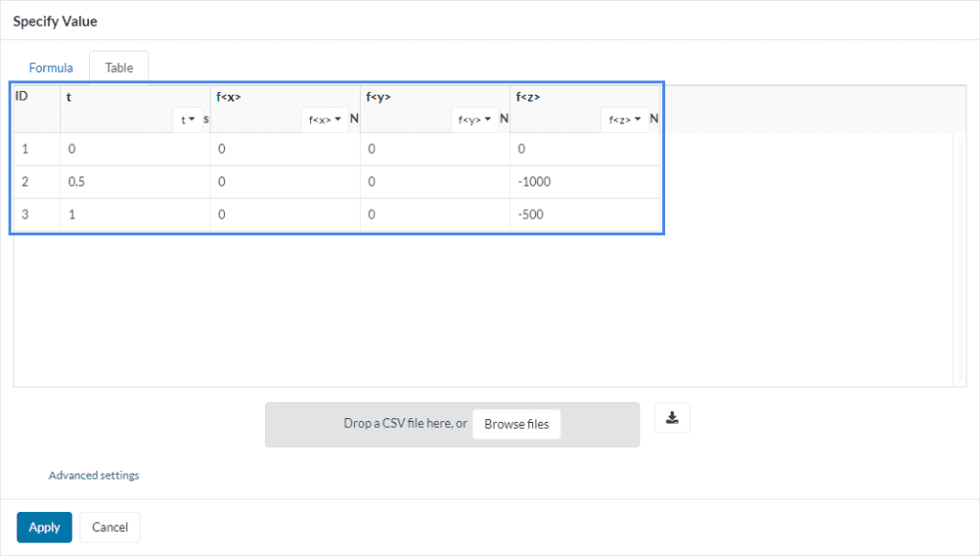This screenshot has width=980, height=556.
Task: Select the Table tab
Action: point(119,68)
